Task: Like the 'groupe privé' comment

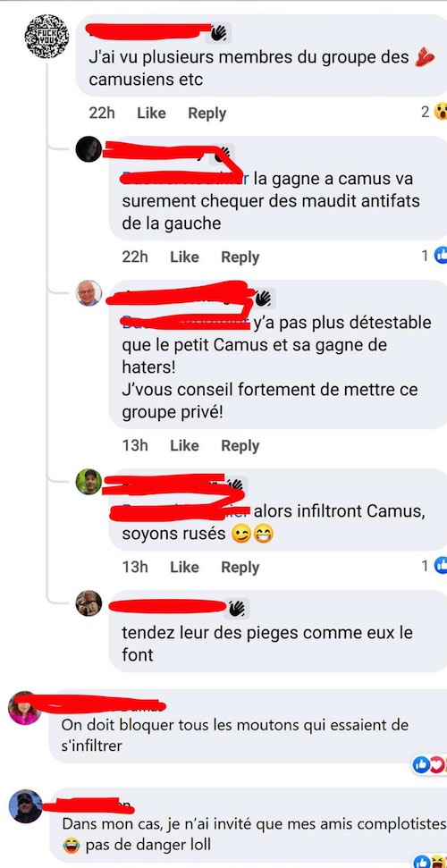Action: [184, 446]
